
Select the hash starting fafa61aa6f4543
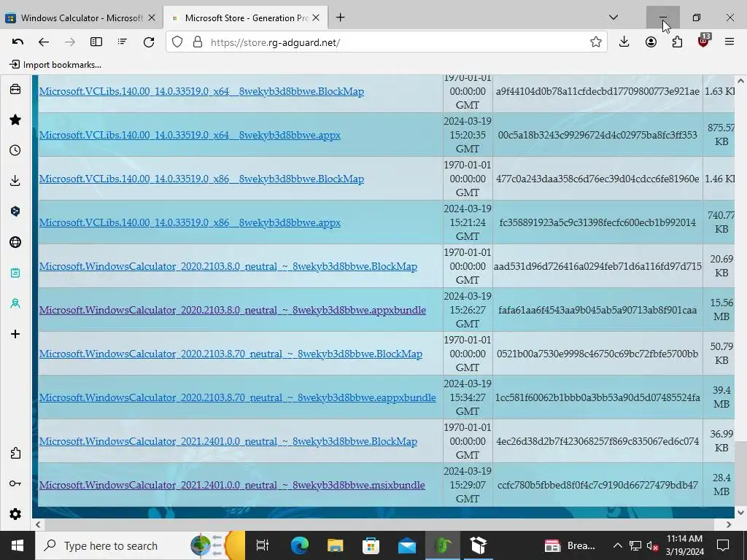(597, 310)
